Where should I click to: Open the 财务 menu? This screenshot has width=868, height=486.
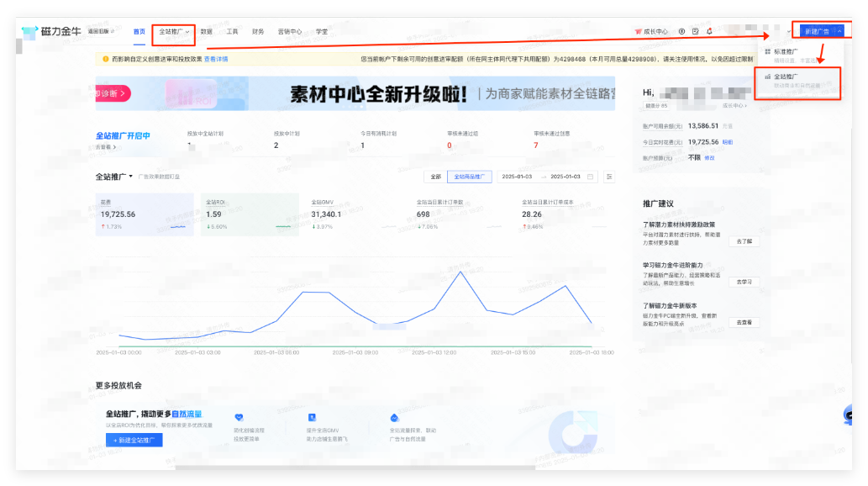258,32
